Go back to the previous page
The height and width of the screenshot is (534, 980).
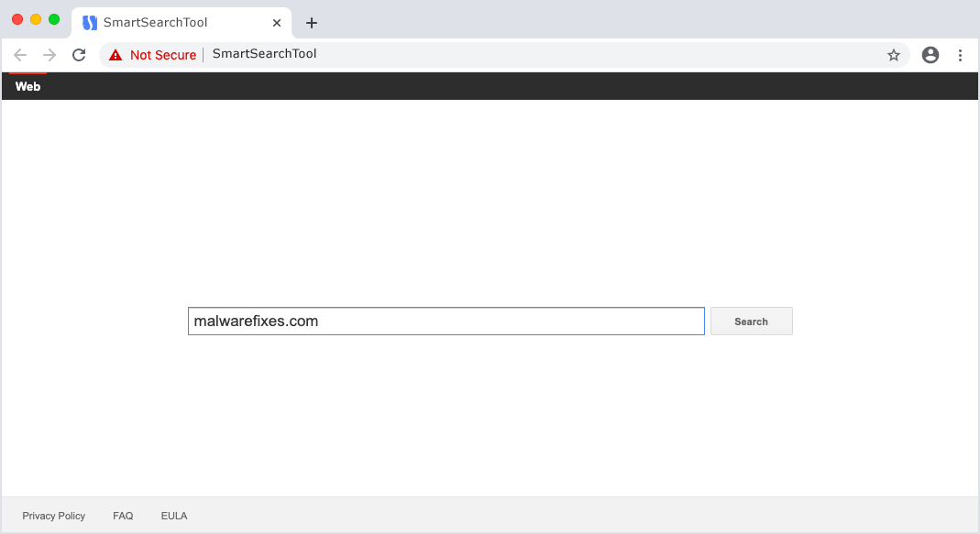pos(20,55)
